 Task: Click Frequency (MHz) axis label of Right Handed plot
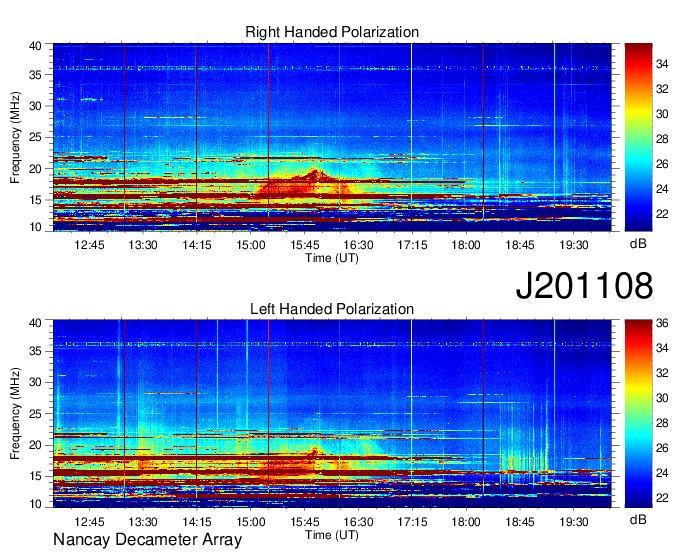[x=15, y=137]
